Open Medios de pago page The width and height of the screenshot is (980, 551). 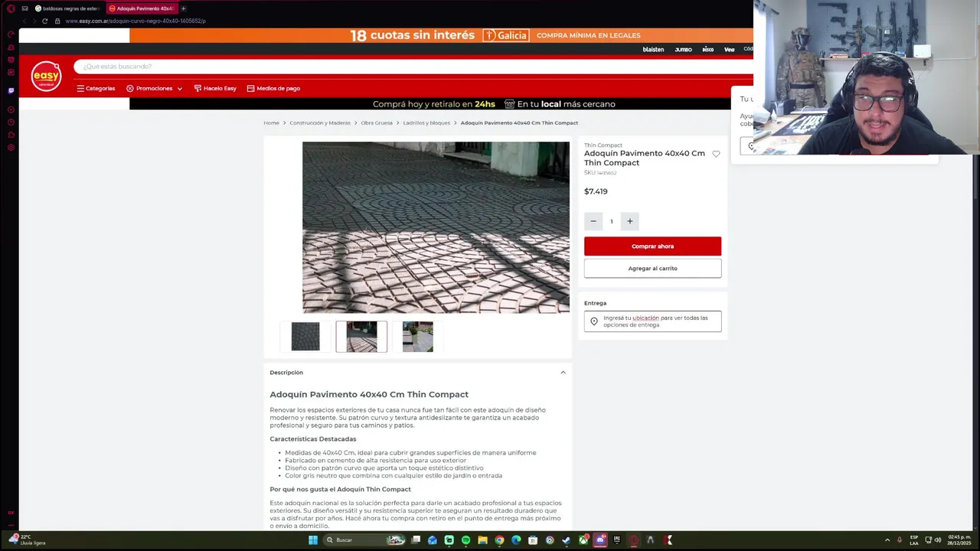pyautogui.click(x=273, y=89)
